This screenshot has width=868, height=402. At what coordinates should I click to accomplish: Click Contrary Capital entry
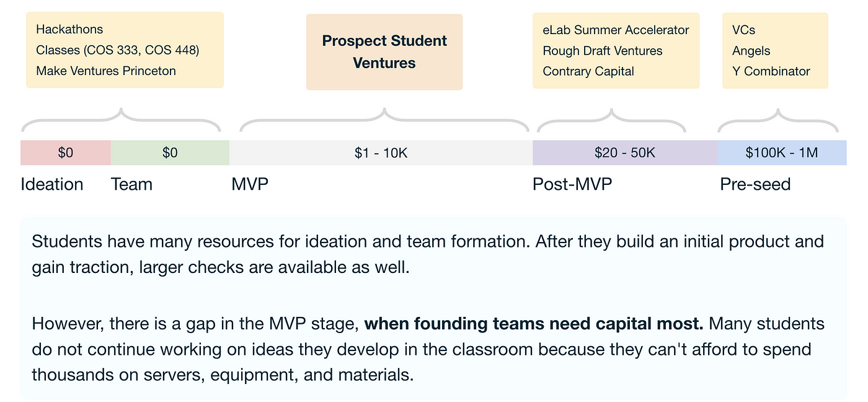[x=588, y=71]
